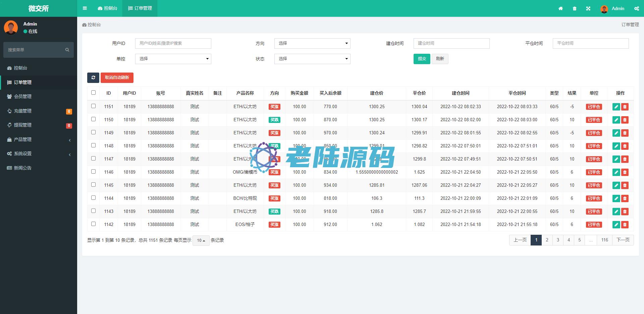This screenshot has height=314, width=644.
Task: Click the trash icon in top header
Action: [x=575, y=8]
